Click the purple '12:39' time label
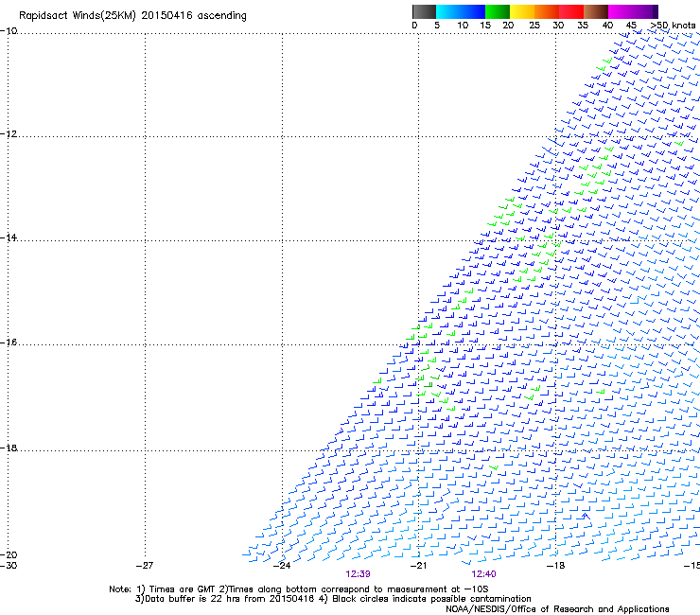 [358, 574]
